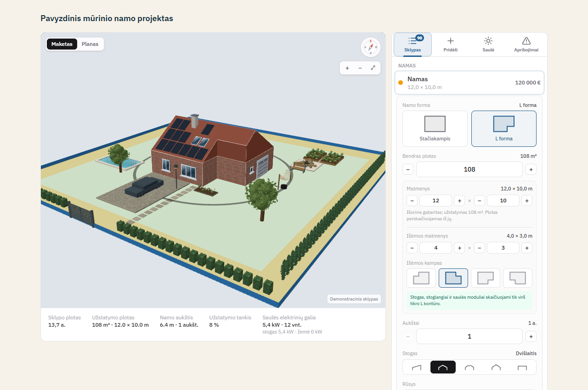The image size is (588, 390).
Task: Zoom out the 3D model view
Action: pos(360,68)
